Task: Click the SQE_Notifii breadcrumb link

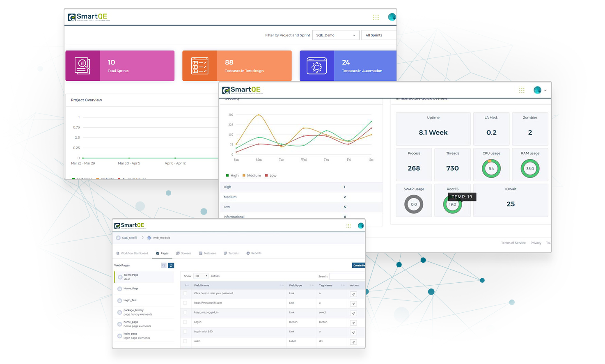Action: 130,238
